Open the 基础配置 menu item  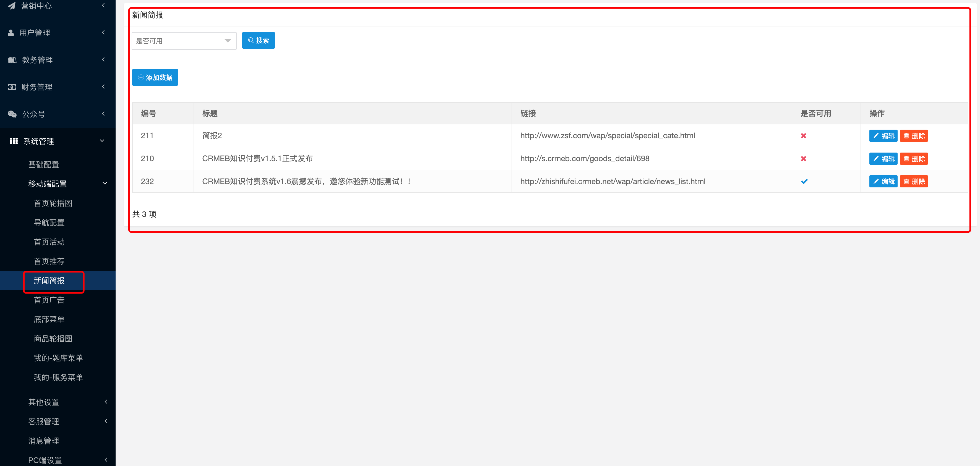(43, 165)
